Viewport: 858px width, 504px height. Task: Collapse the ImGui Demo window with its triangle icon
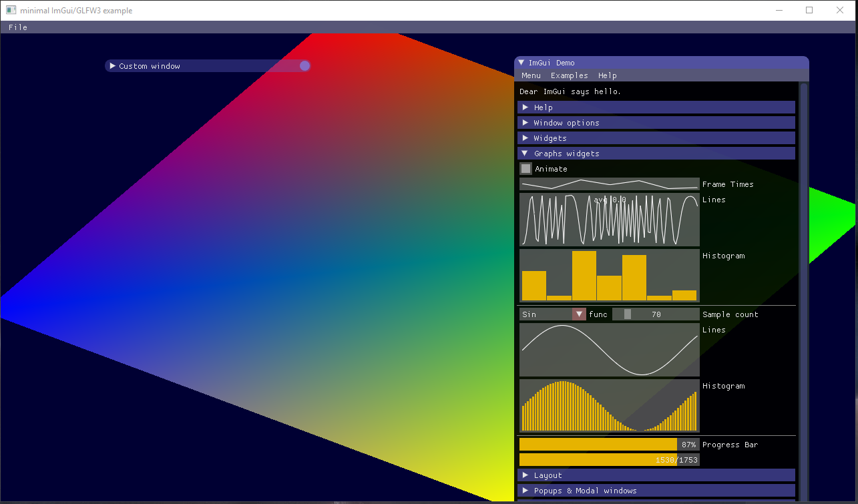[x=521, y=62]
